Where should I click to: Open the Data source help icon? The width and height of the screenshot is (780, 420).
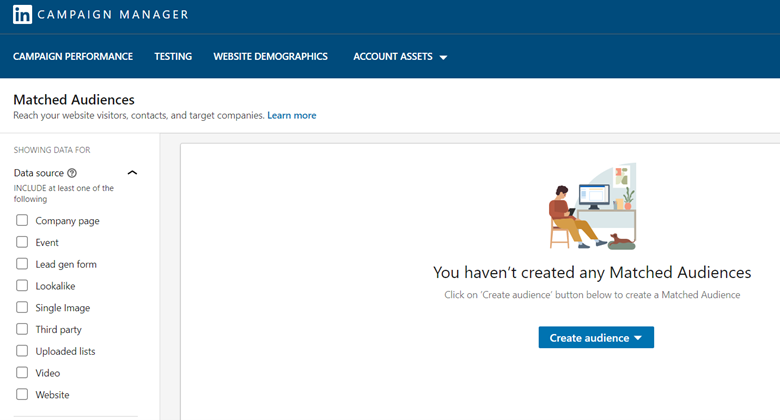[72, 173]
